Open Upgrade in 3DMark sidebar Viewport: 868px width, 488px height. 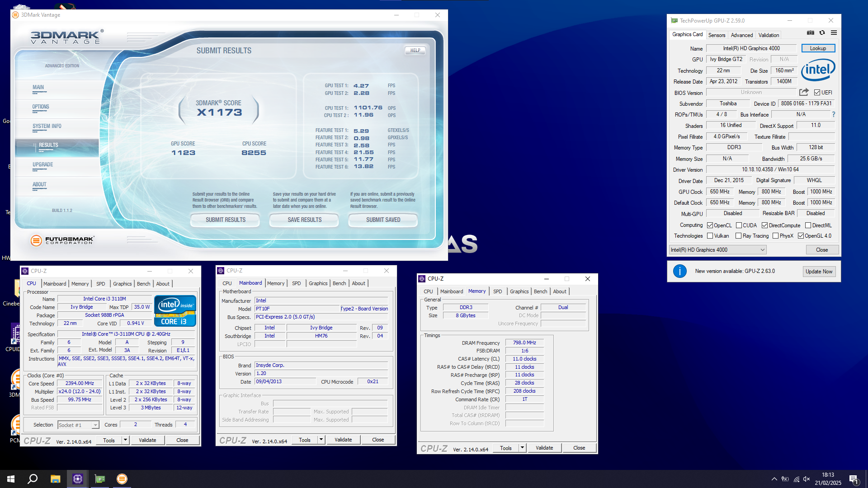43,165
